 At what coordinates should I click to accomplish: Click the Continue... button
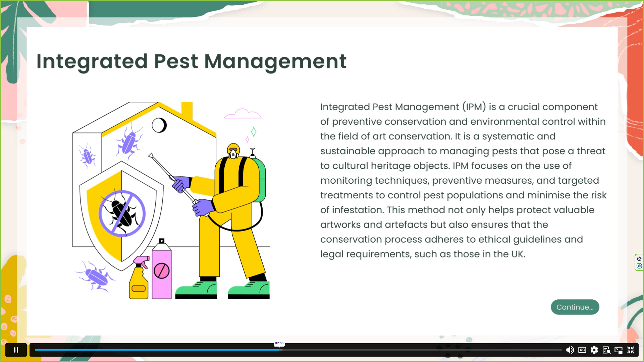(575, 307)
